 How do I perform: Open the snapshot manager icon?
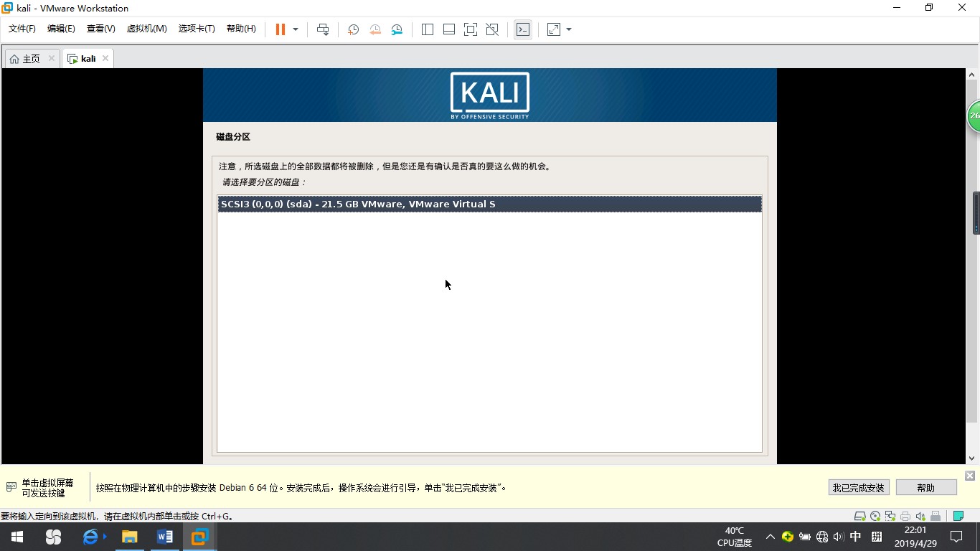click(x=397, y=29)
